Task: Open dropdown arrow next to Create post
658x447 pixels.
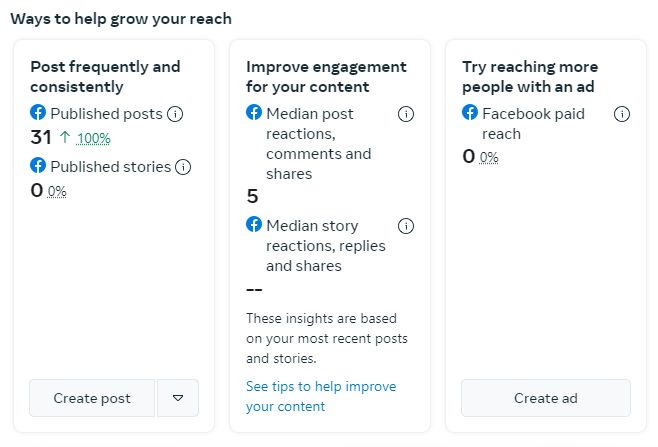Action: click(178, 398)
